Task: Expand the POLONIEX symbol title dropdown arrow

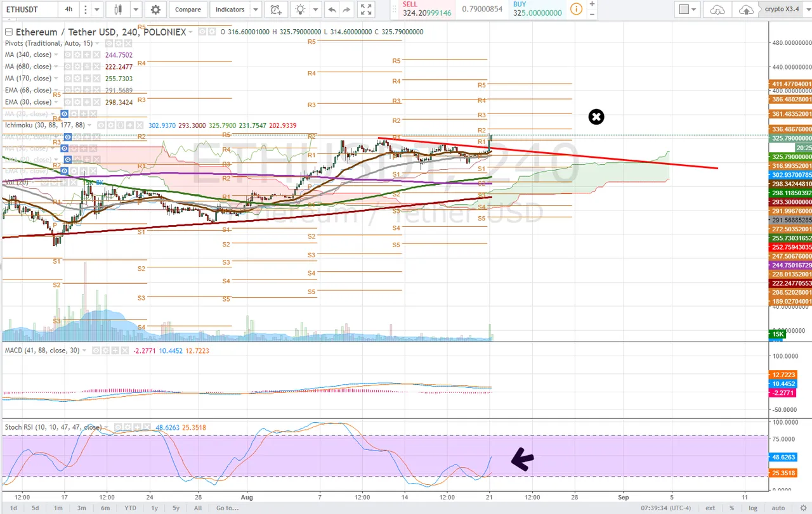Action: click(190, 32)
